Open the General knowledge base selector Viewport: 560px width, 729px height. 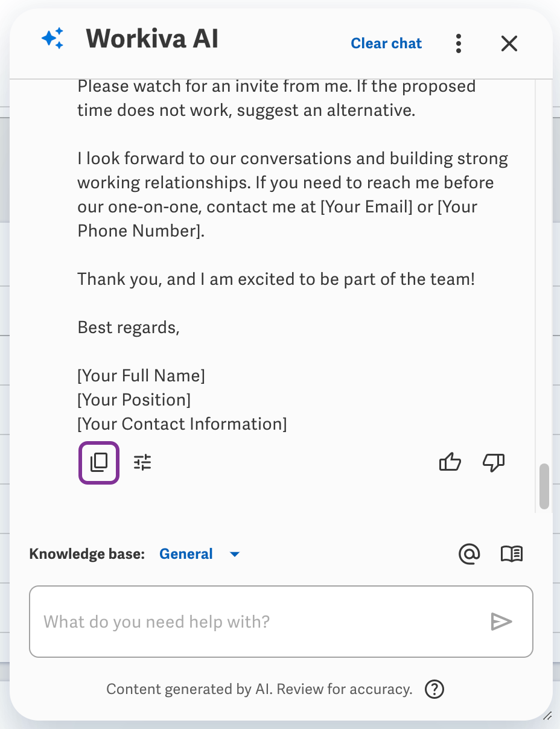(186, 554)
